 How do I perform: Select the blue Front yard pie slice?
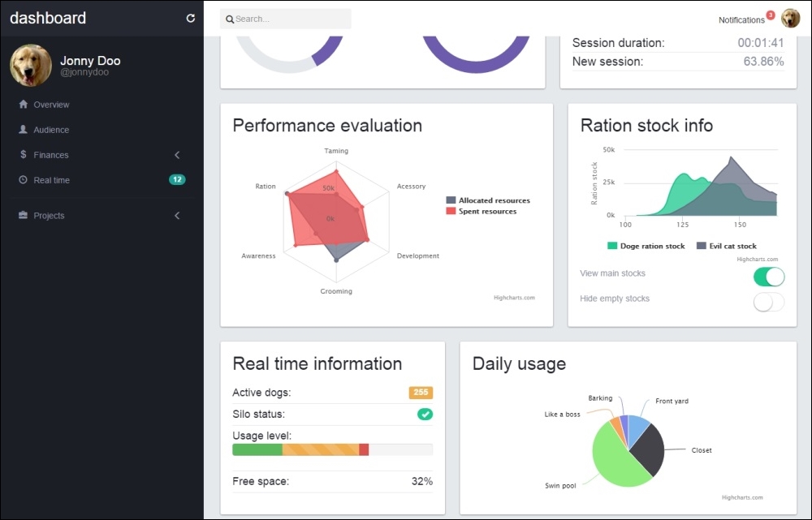[637, 428]
